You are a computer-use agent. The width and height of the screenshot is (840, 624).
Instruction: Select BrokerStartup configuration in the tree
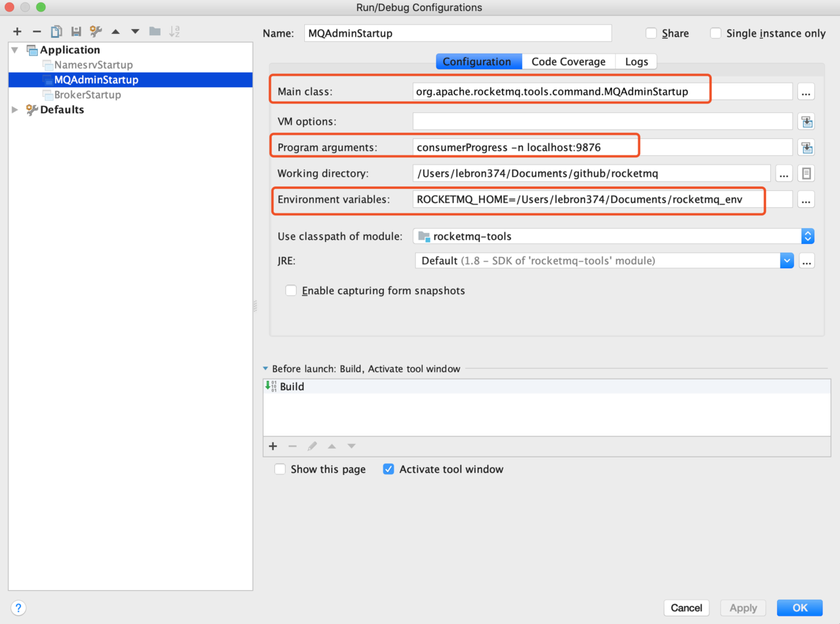click(87, 95)
